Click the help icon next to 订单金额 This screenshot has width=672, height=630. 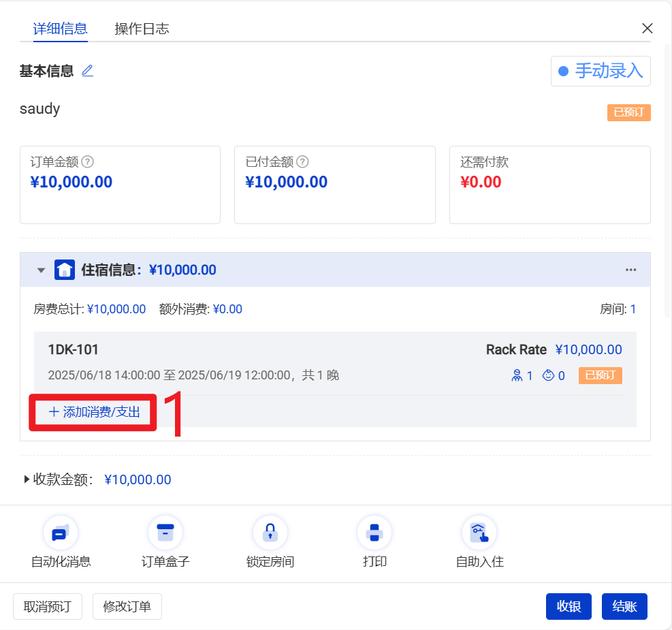coord(87,162)
